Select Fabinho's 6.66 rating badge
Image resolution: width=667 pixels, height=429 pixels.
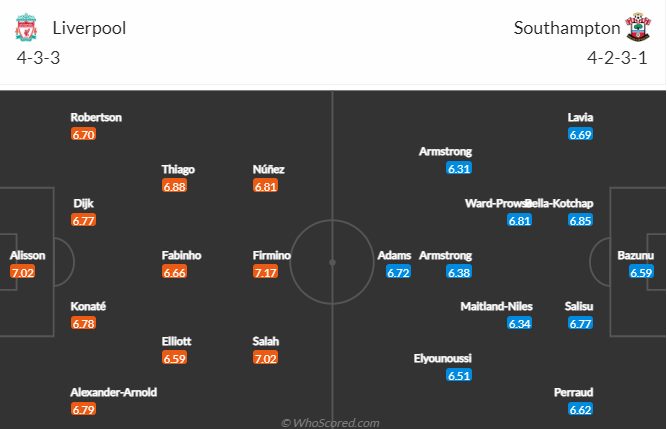coord(174,272)
